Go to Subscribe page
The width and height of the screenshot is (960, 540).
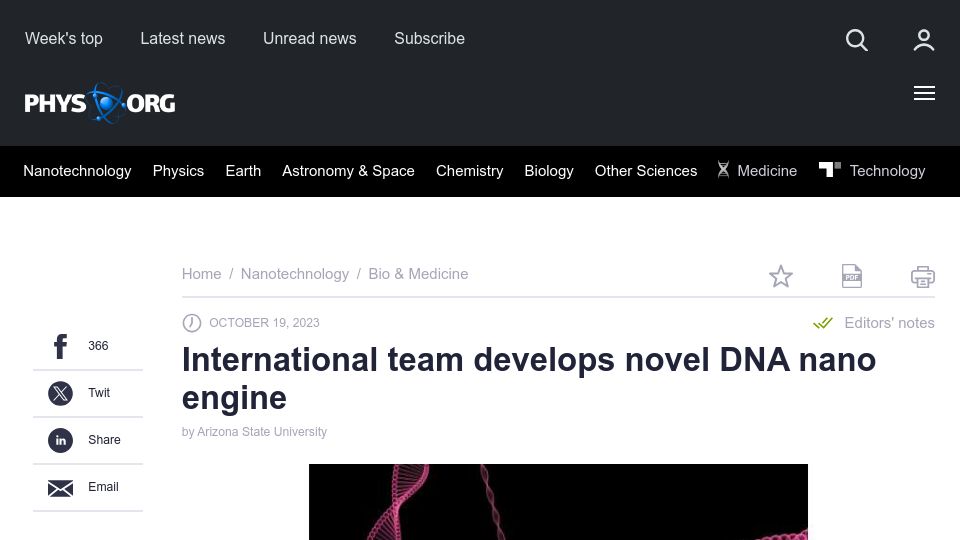pos(429,39)
